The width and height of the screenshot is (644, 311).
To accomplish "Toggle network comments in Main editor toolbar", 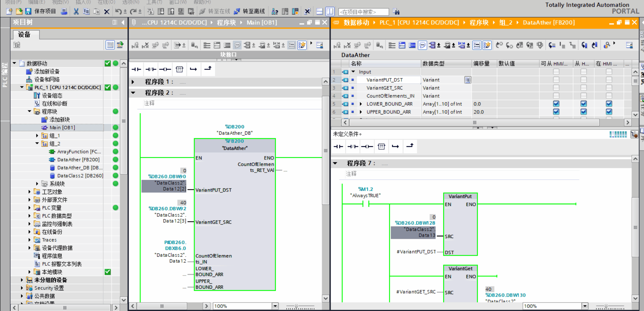I will coord(237,45).
